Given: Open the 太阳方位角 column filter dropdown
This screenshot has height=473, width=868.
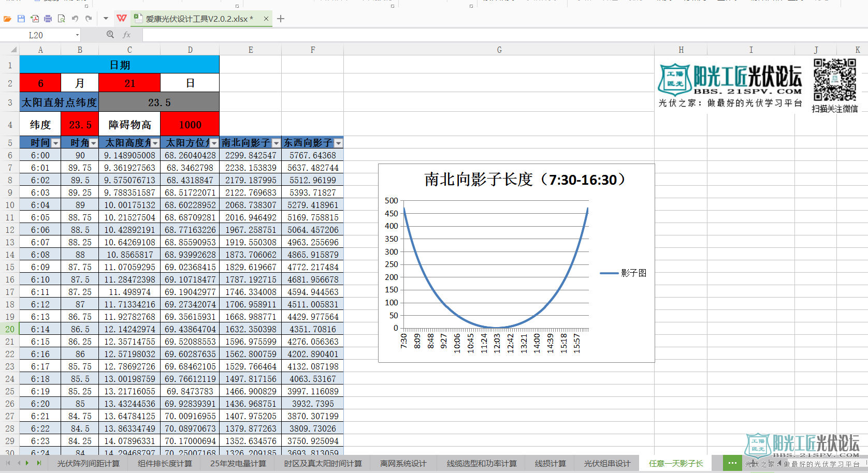Looking at the screenshot, I should tap(214, 143).
